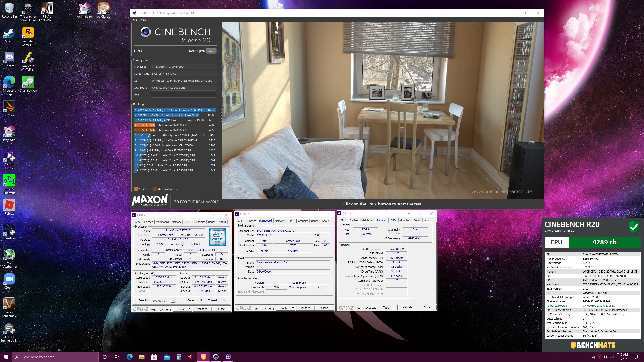This screenshot has width=644, height=362.
Task: Open the Discord desktop icon
Action: tap(9, 60)
